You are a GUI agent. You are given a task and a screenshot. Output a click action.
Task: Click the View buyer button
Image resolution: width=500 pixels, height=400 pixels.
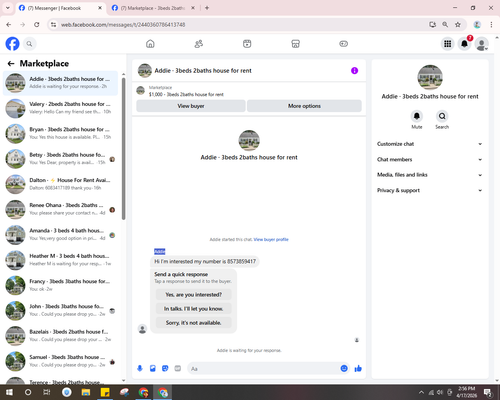[191, 106]
